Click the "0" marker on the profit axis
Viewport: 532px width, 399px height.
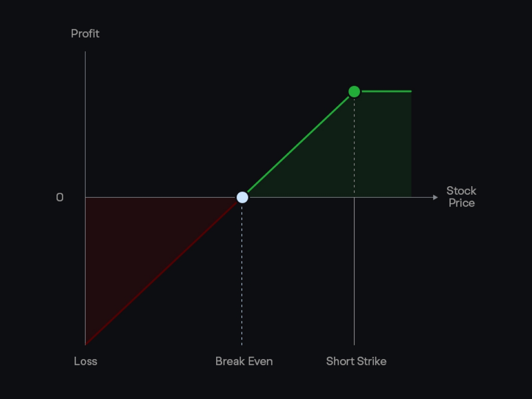(60, 197)
